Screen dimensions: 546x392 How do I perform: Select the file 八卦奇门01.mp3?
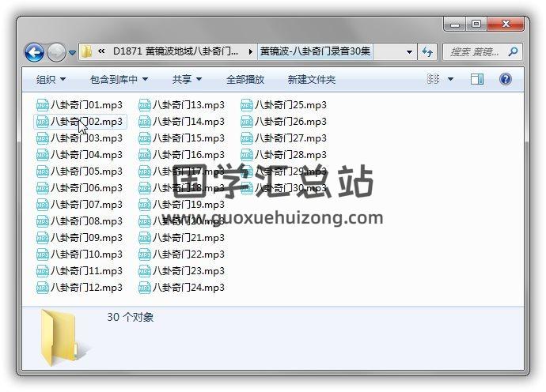[x=80, y=104]
